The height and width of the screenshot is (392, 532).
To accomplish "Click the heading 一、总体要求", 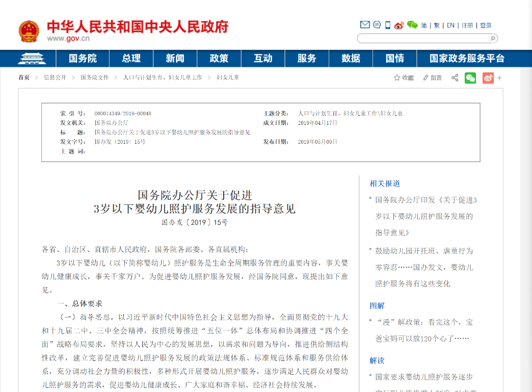I will 79,303.
